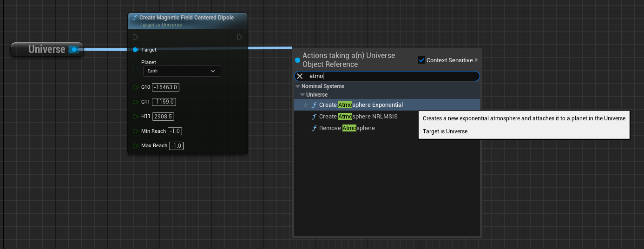Click the Universe variable output pin
644x249 pixels.
tap(74, 49)
